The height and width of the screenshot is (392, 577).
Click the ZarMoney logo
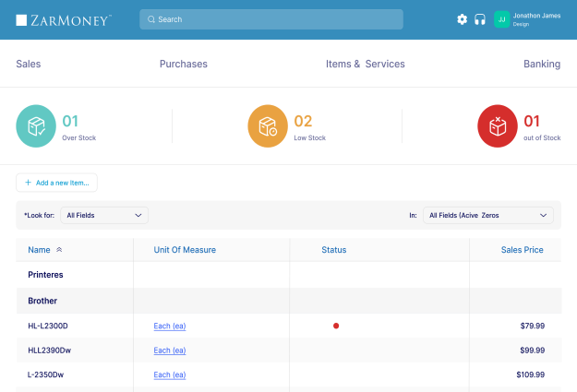(x=64, y=19)
